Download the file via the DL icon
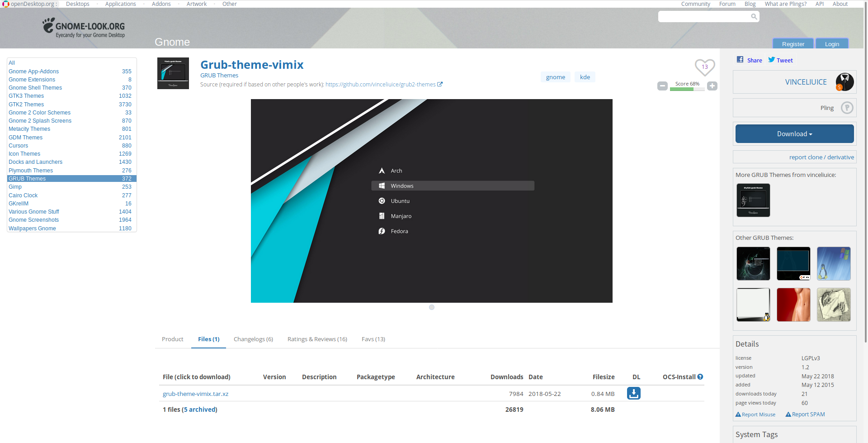The width and height of the screenshot is (868, 443). point(633,393)
